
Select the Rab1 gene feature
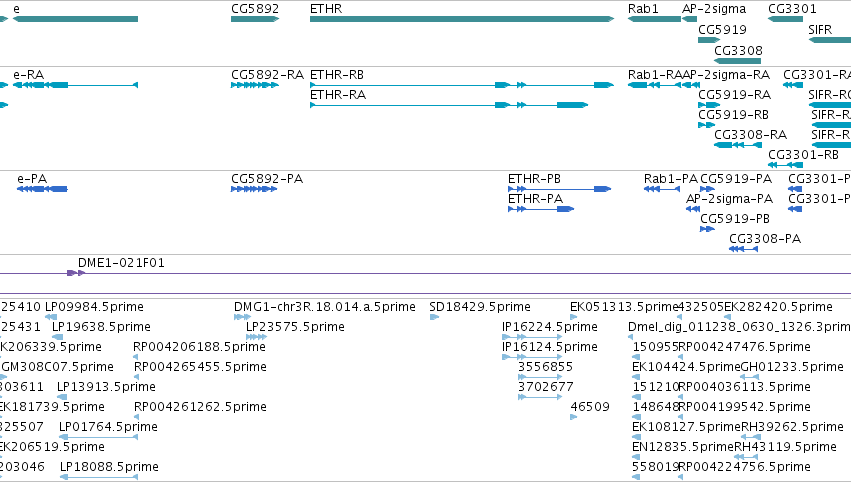pos(654,19)
